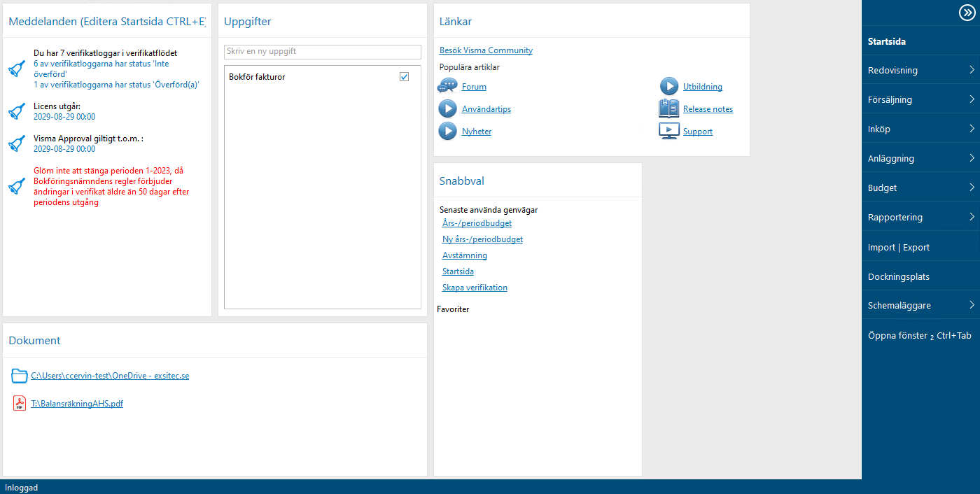Viewport: 980px width, 494px height.
Task: Open the Avstämning shortcut link
Action: [465, 255]
